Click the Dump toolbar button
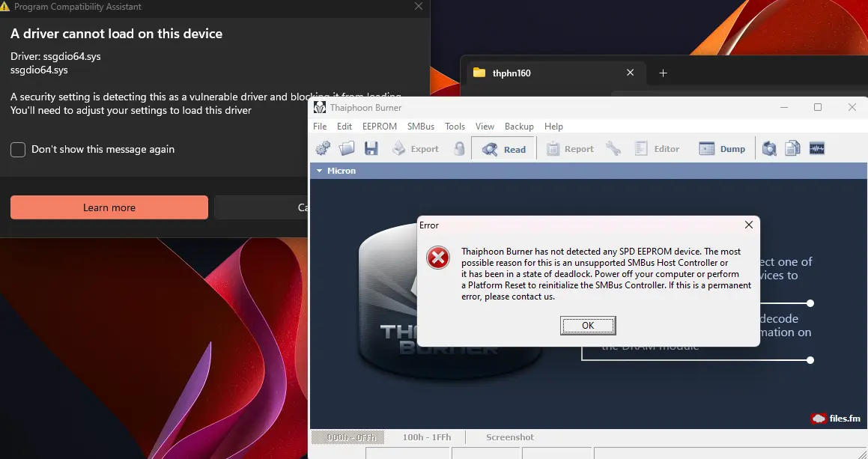868x459 pixels. pos(722,148)
